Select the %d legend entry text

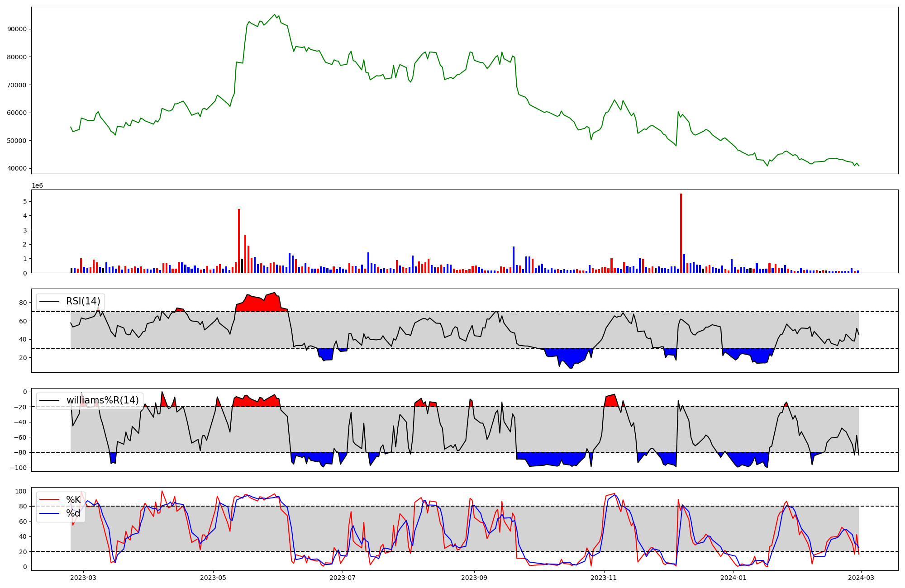(x=73, y=513)
